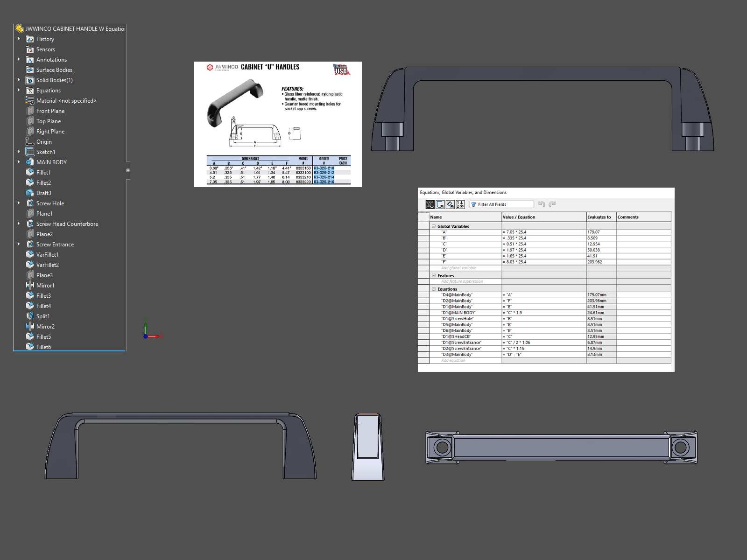Select the Right Plane icon

coord(30,132)
